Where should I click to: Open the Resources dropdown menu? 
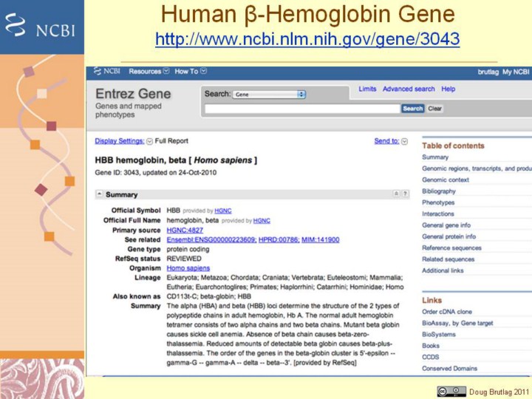click(149, 72)
